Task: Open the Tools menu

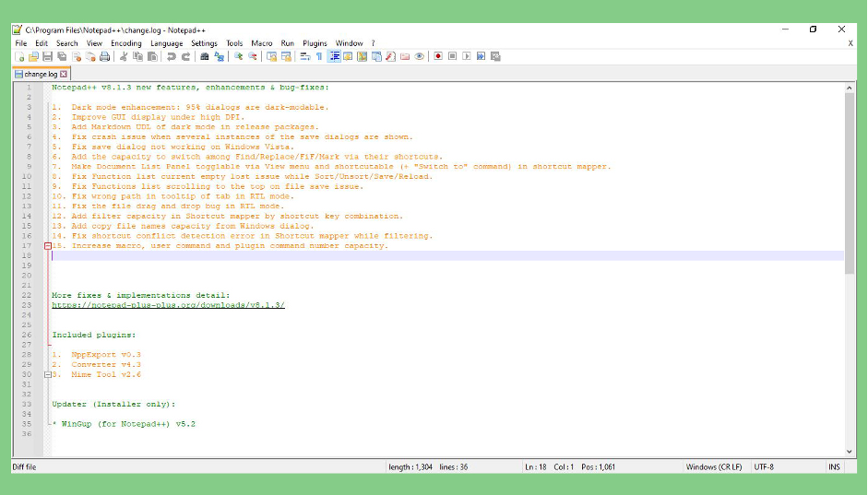Action: coord(234,43)
